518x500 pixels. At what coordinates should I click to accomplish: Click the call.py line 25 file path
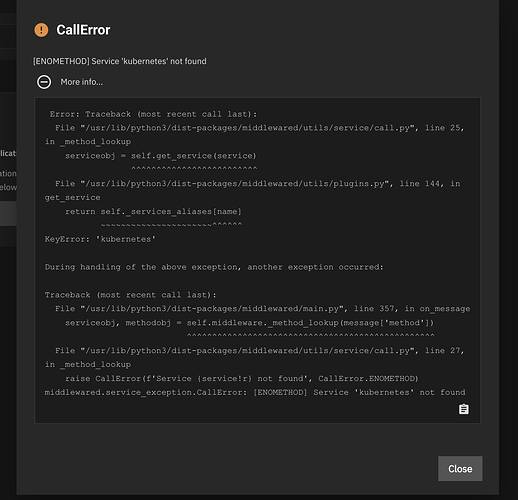pos(260,128)
